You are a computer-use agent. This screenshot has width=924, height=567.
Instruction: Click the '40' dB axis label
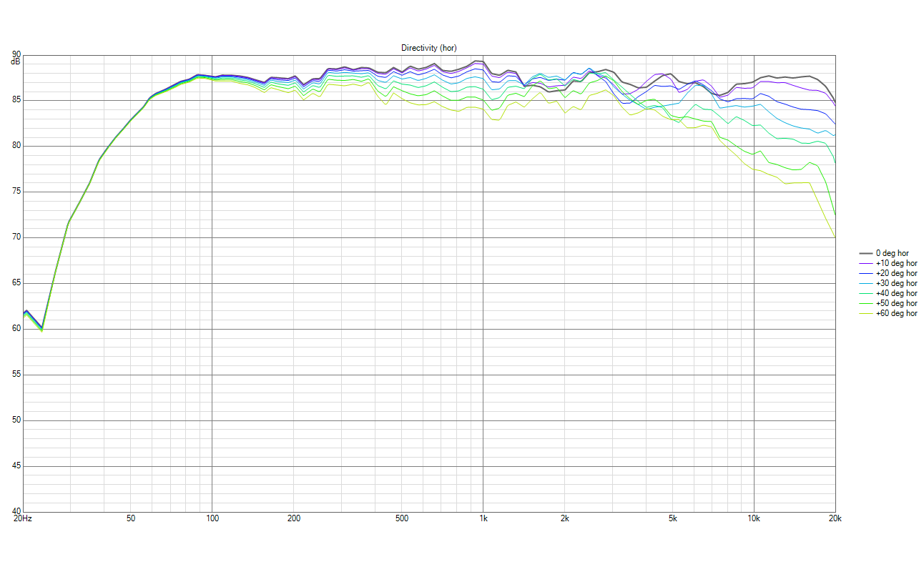(x=16, y=511)
